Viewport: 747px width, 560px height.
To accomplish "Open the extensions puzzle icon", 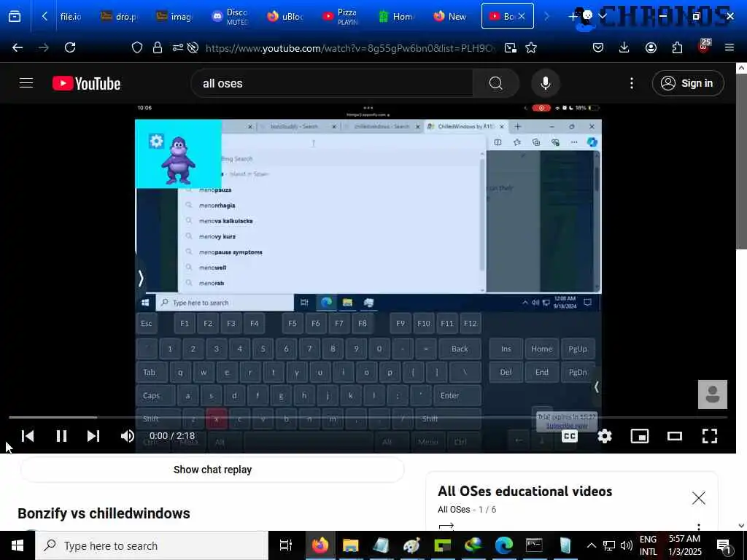I will pos(677,47).
